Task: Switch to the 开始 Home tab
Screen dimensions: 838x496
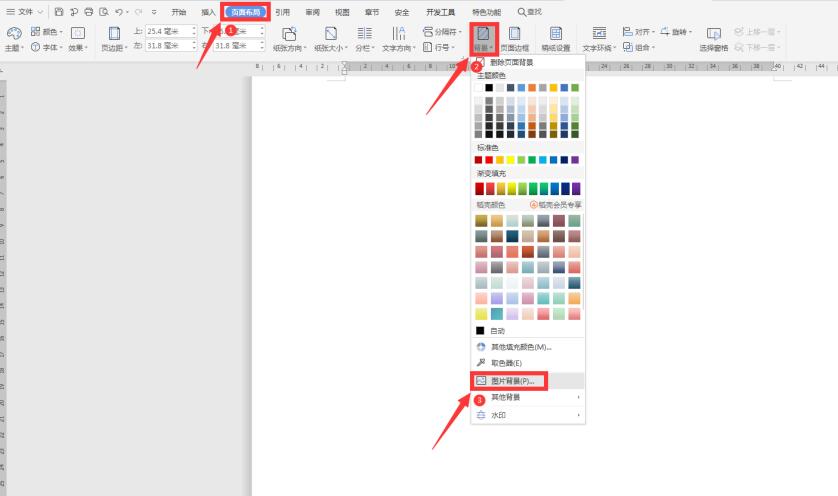Action: click(x=179, y=12)
